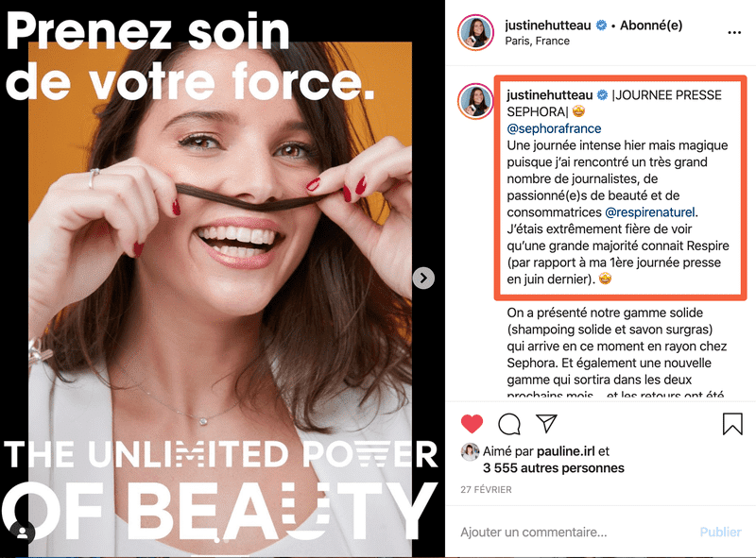Screen dimensions: 756x558
Task: Click the Publier button
Action: point(720,532)
